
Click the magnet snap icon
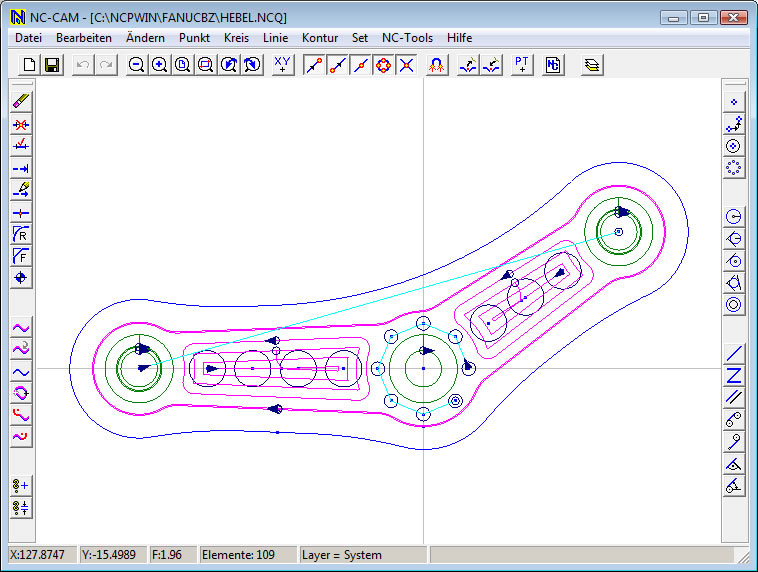(436, 65)
